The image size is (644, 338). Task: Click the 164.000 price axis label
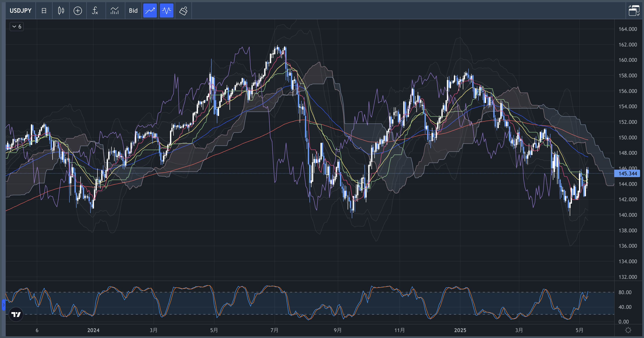pyautogui.click(x=628, y=29)
